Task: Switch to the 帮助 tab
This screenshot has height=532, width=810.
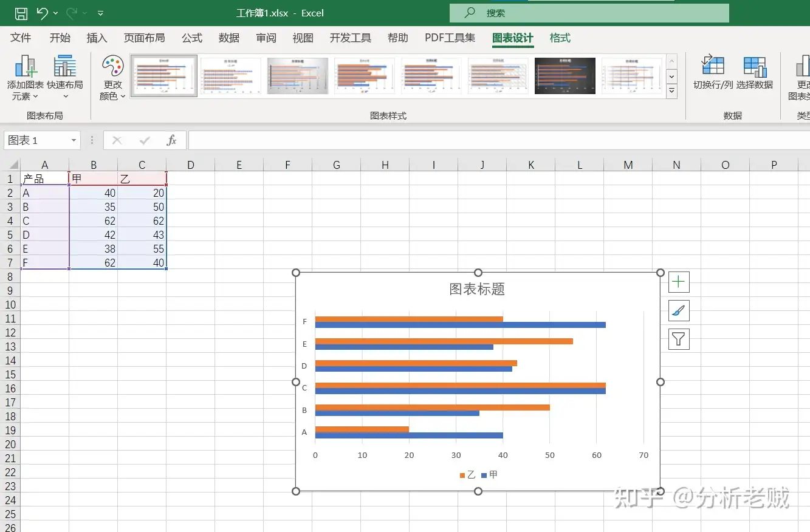Action: [x=398, y=38]
